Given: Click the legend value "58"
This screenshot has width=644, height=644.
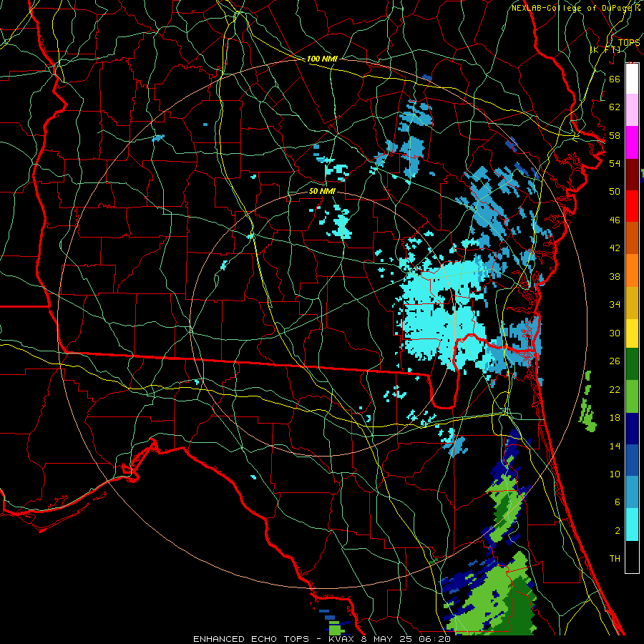Looking at the screenshot, I should point(615,135).
